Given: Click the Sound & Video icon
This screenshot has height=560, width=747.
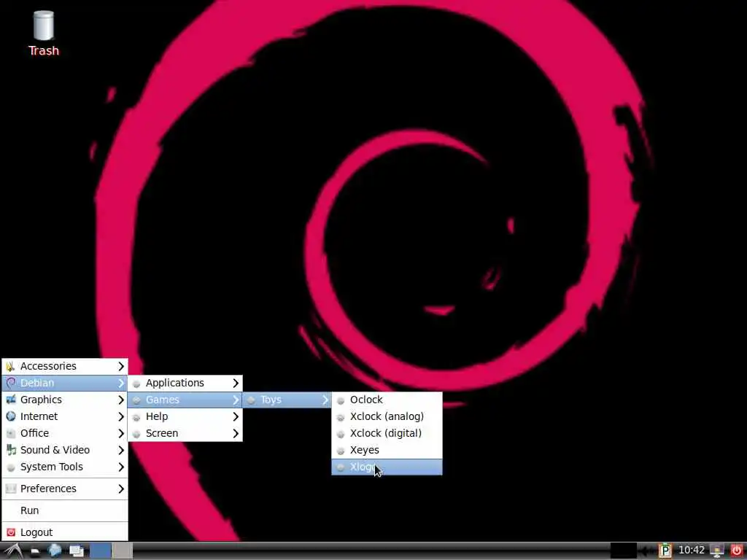Looking at the screenshot, I should coord(11,450).
